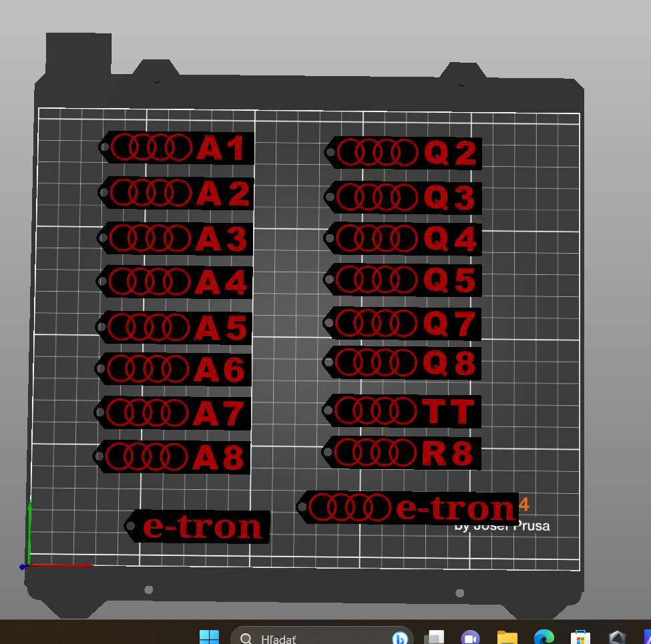Image resolution: width=651 pixels, height=644 pixels.
Task: Select the A4 keychain on the bed
Action: pyautogui.click(x=175, y=282)
